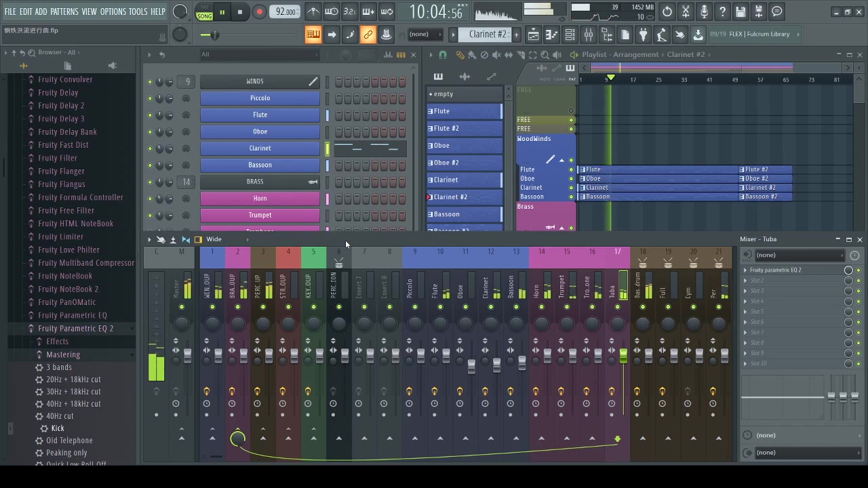Screen dimensions: 868x488
Task: Open the FILE menu
Action: click(x=10, y=12)
